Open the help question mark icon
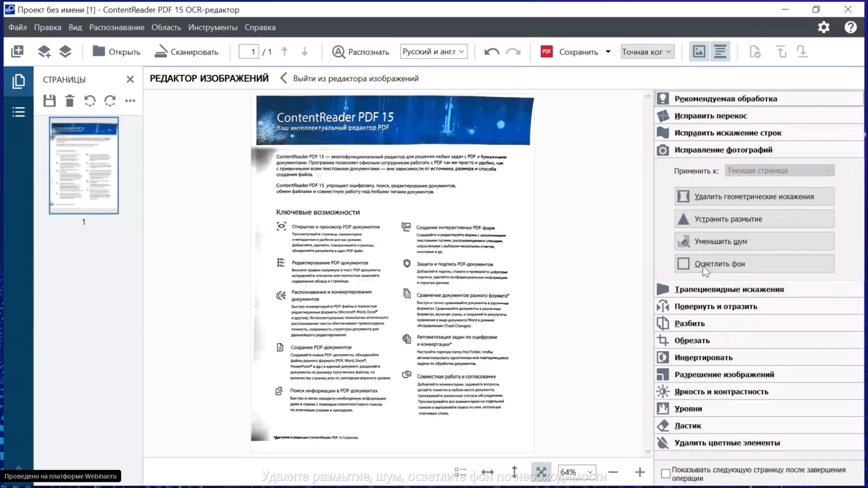 tap(850, 27)
